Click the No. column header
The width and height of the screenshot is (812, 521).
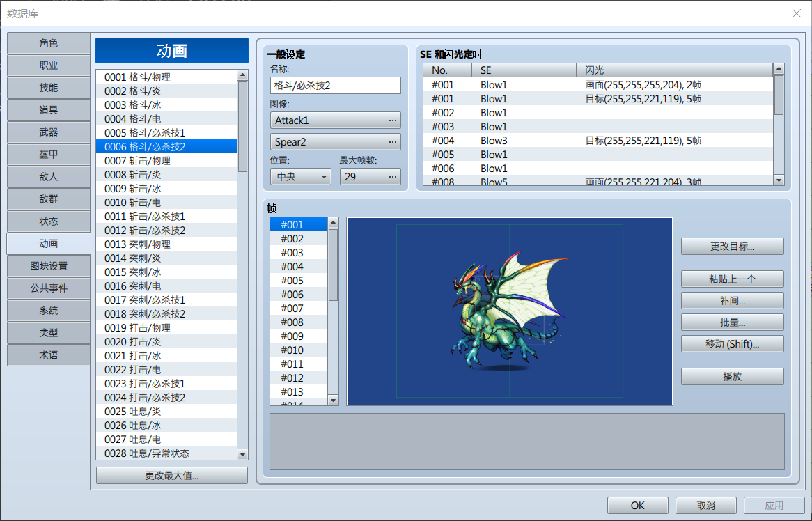[447, 70]
